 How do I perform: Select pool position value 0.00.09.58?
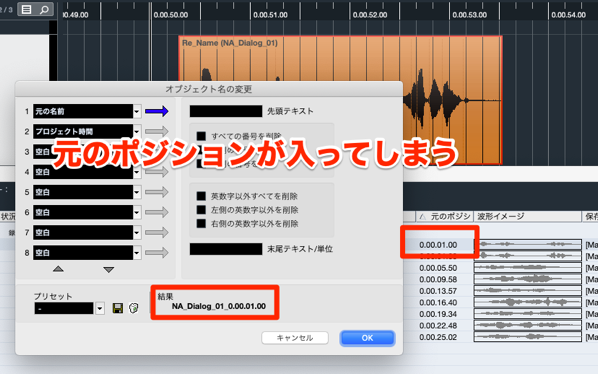coord(438,279)
